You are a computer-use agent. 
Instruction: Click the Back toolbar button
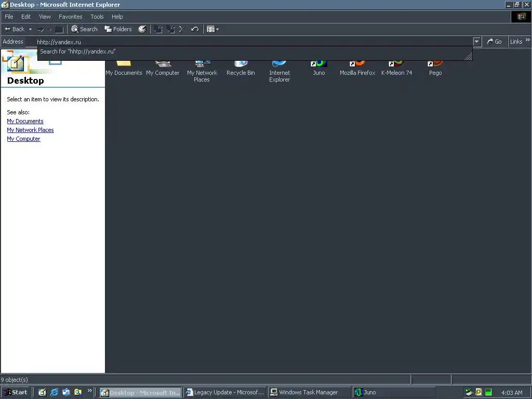[x=14, y=29]
